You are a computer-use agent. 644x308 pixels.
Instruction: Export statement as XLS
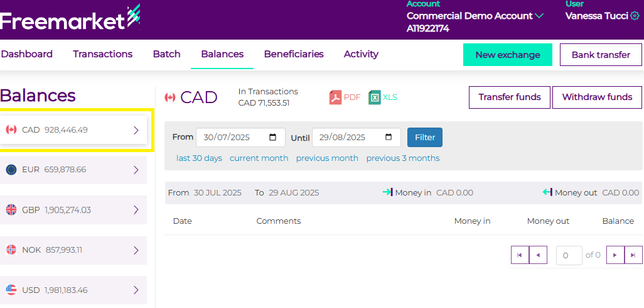coord(383,97)
